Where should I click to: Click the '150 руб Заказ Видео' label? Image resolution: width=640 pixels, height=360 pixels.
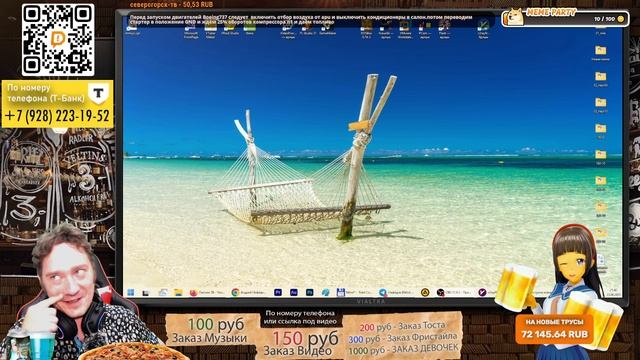click(300, 344)
